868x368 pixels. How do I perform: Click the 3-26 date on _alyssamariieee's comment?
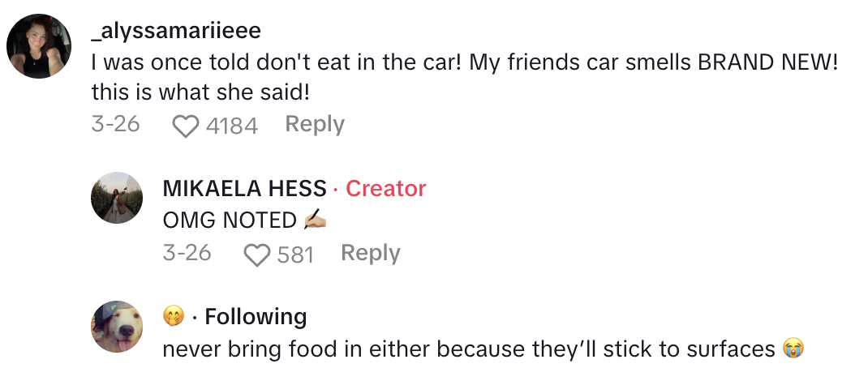coord(115,125)
